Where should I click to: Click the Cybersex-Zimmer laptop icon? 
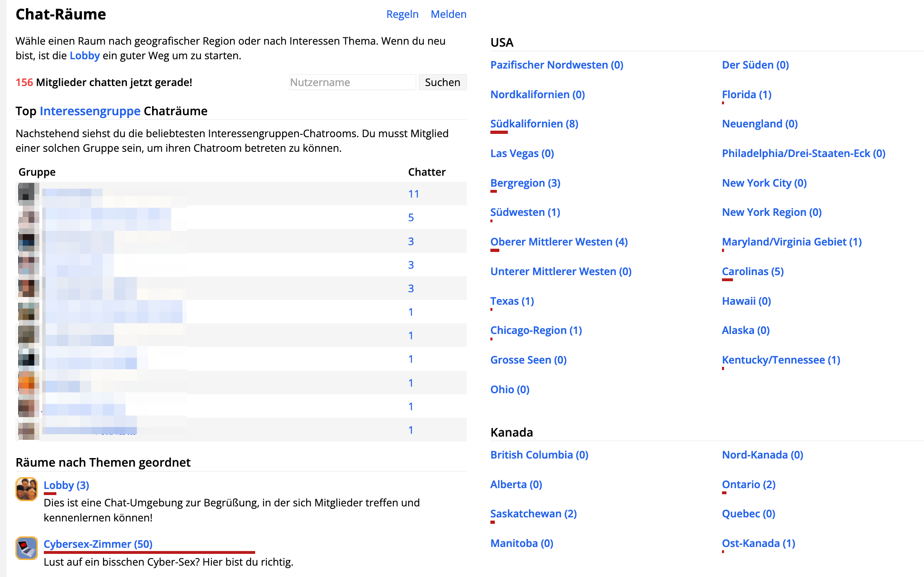[x=26, y=547]
